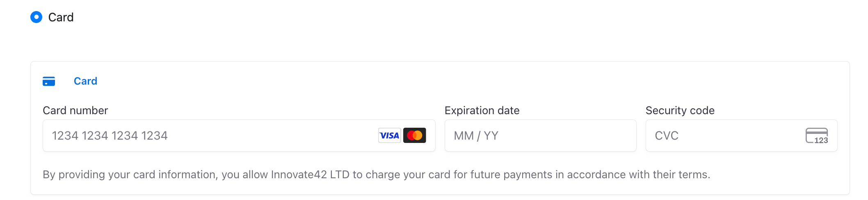
Task: Click the "Expiration date" field label
Action: tap(482, 110)
